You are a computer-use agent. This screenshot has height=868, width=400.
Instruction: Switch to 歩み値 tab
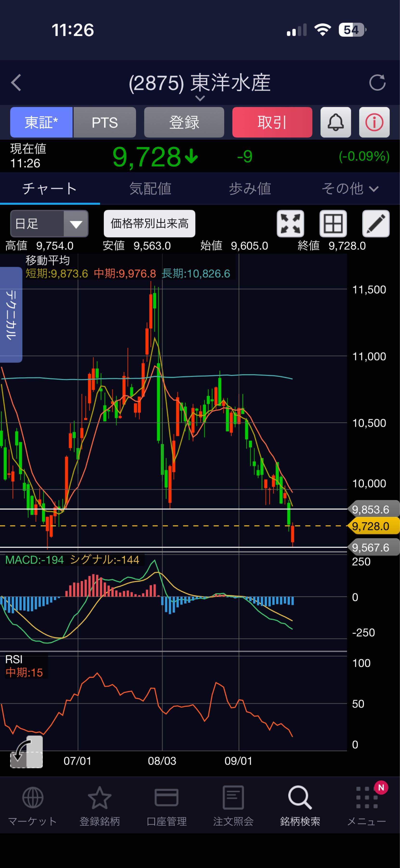pos(250,188)
